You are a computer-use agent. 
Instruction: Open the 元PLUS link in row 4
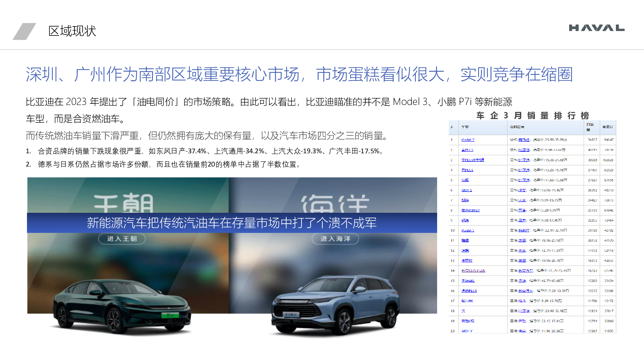point(467,170)
